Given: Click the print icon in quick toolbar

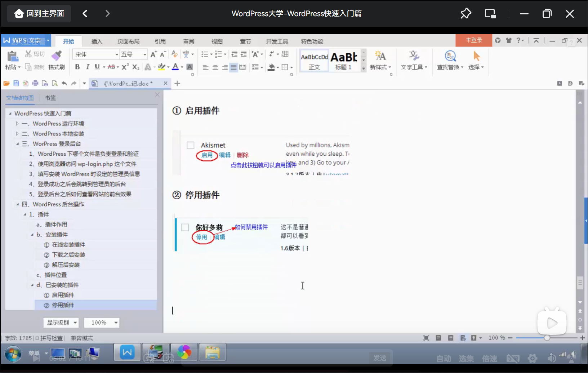Looking at the screenshot, I should click(35, 84).
